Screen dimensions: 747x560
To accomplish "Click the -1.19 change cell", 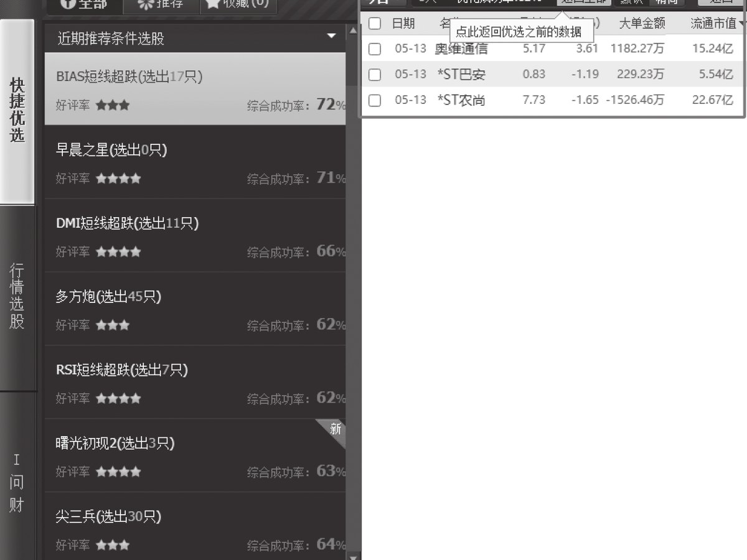I will [585, 74].
